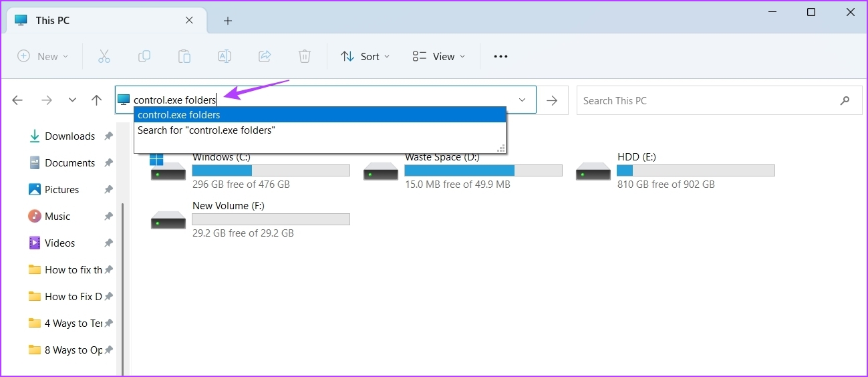Select New Volume (F:) drive icon
The width and height of the screenshot is (868, 377).
(x=168, y=220)
